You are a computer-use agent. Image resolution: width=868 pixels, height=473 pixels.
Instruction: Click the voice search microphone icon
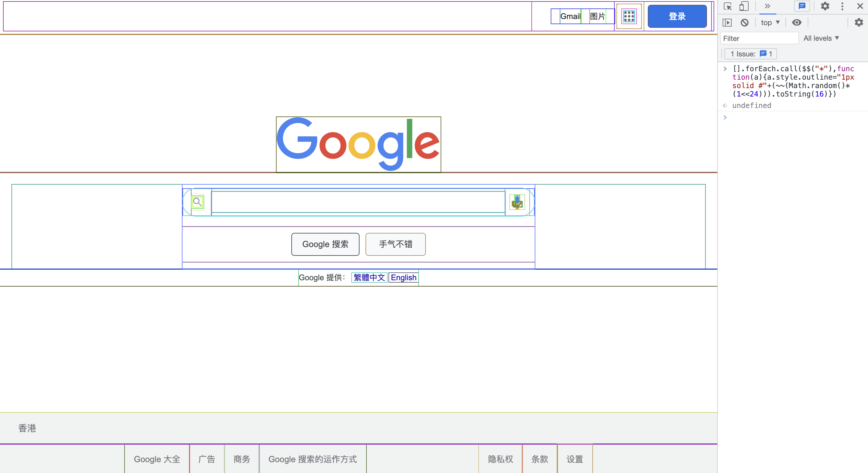click(517, 202)
